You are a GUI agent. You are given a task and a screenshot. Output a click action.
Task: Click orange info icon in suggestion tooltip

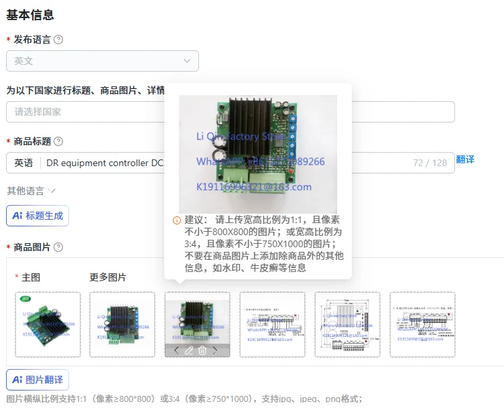[177, 220]
